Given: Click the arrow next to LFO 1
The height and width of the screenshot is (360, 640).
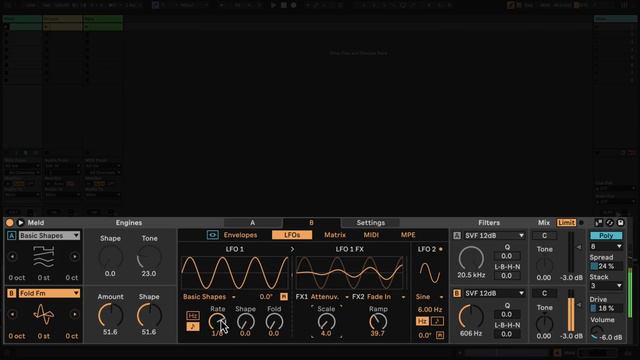Looking at the screenshot, I should 292,249.
